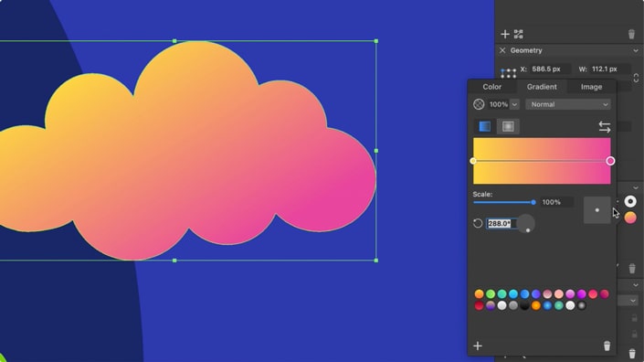This screenshot has height=362, width=644.
Task: Close the Geometry section with its X
Action: click(502, 50)
